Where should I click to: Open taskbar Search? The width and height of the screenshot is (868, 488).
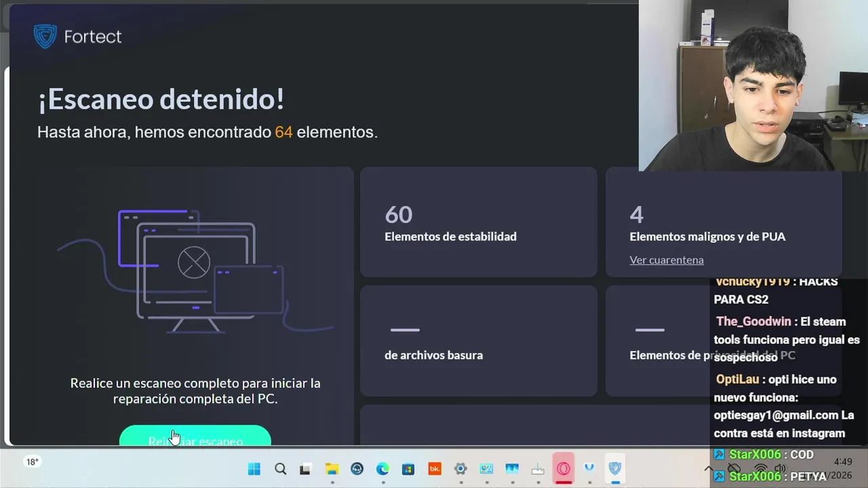(280, 468)
